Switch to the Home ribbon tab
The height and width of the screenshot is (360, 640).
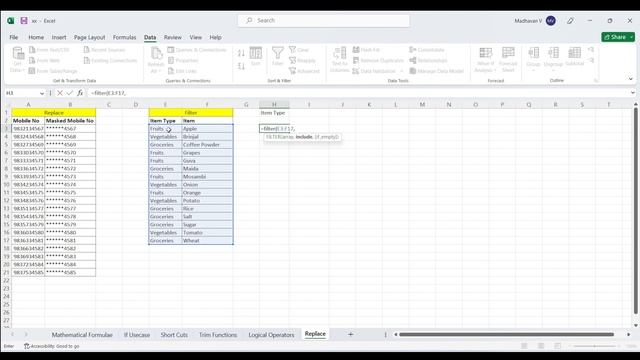click(x=36, y=37)
